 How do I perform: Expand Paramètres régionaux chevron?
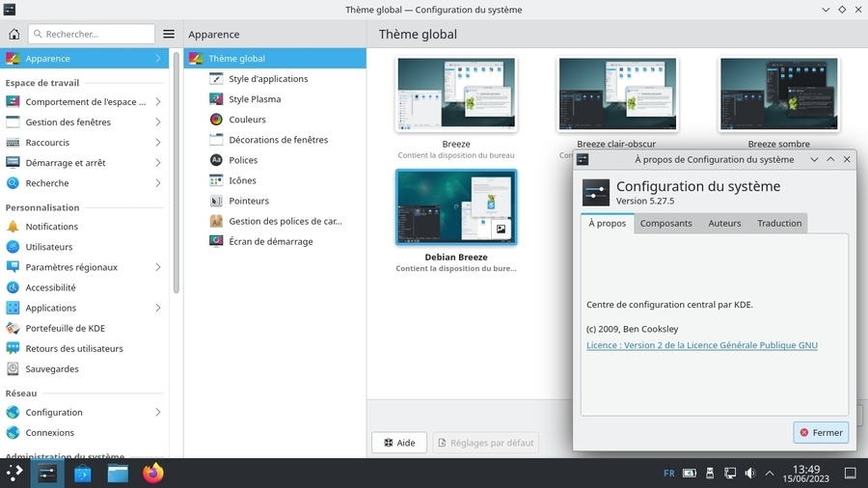(x=158, y=267)
